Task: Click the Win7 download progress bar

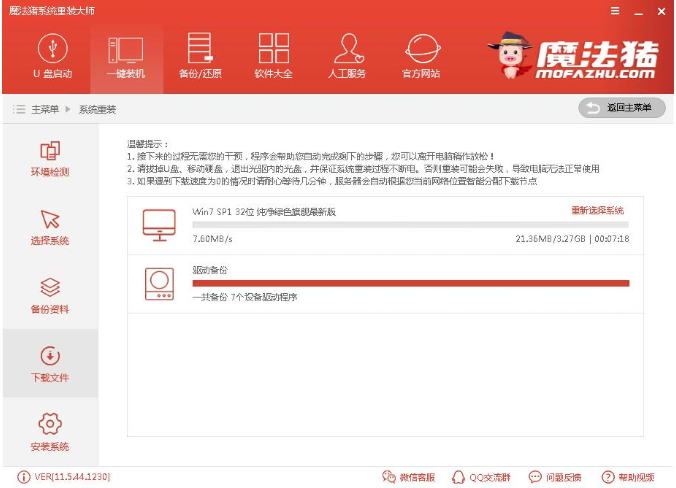Action: coord(410,225)
